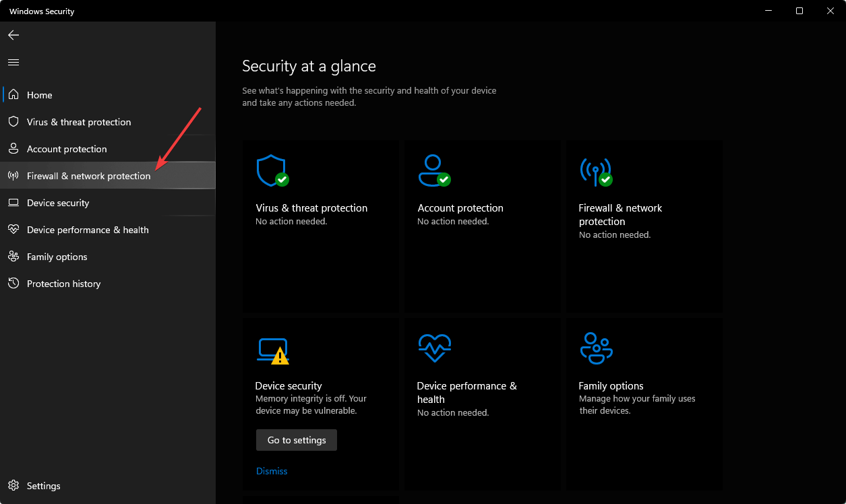This screenshot has width=846, height=504.
Task: Click the Family options people icon in sidebar
Action: coord(13,257)
